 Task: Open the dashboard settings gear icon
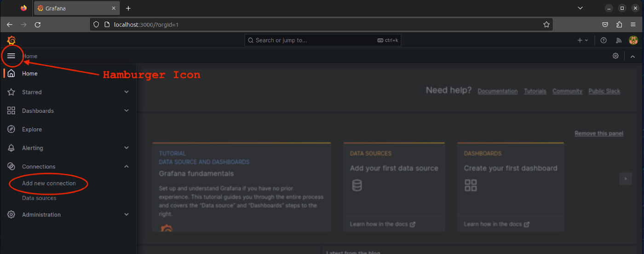[x=615, y=56]
